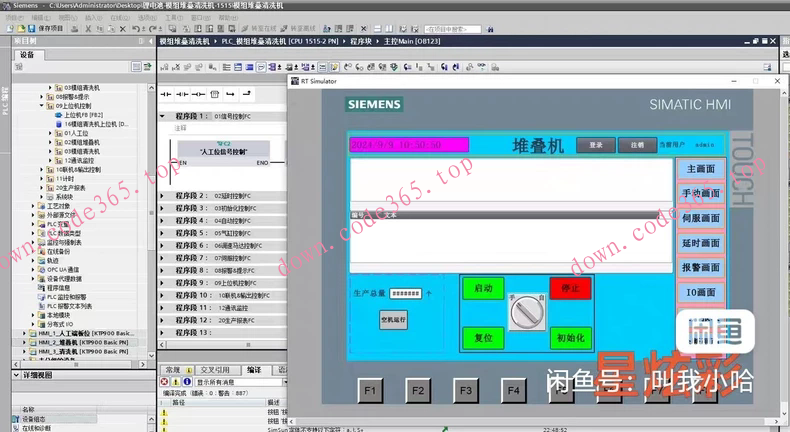This screenshot has height=432, width=790.
Task: Click the 空机运行 dry-run button
Action: pyautogui.click(x=393, y=320)
